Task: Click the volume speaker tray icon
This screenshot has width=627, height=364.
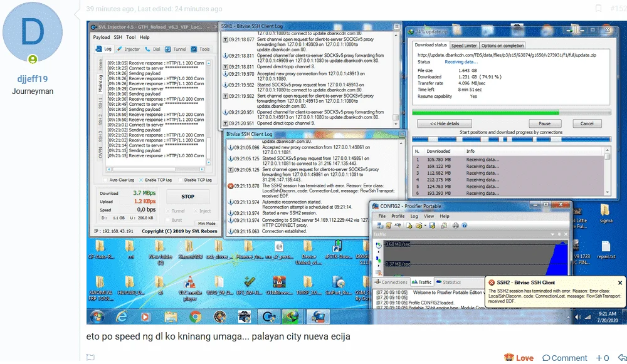Action: 577,317
